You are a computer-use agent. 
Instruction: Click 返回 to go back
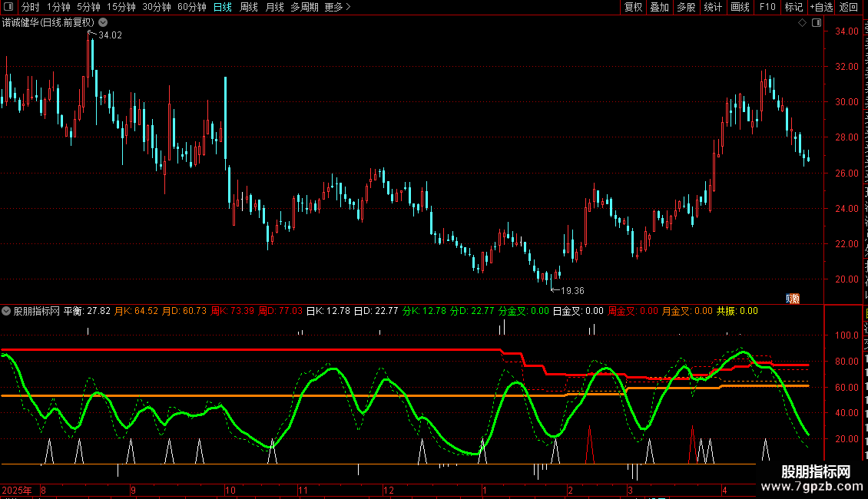click(848, 7)
